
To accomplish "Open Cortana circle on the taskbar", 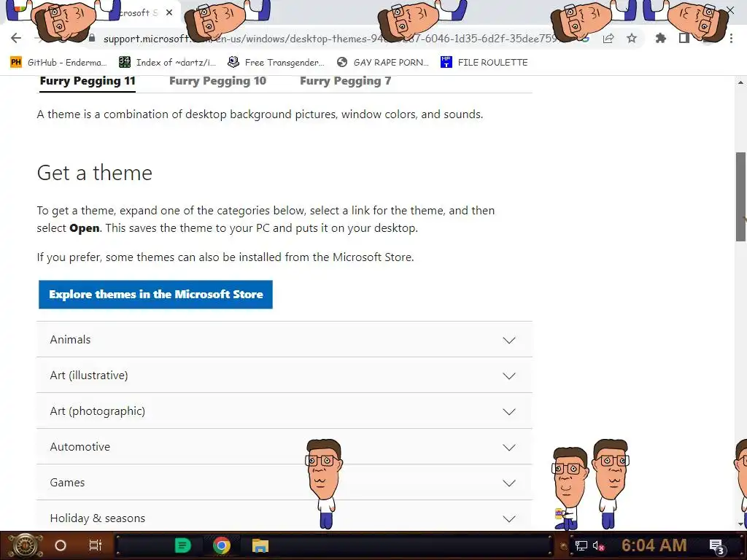I will coord(61,545).
